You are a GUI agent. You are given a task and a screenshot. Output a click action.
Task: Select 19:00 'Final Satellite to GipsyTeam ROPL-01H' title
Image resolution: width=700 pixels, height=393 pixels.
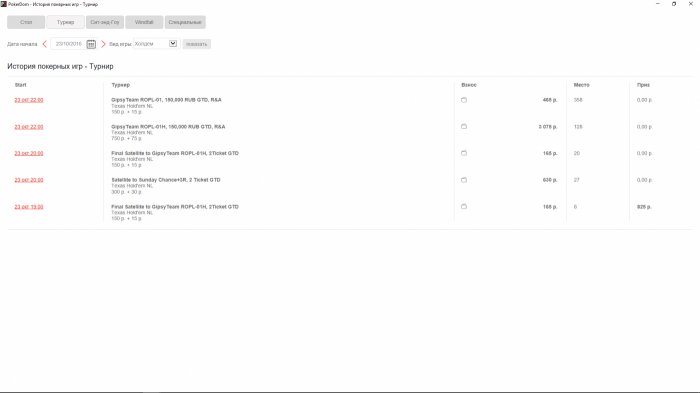click(175, 206)
